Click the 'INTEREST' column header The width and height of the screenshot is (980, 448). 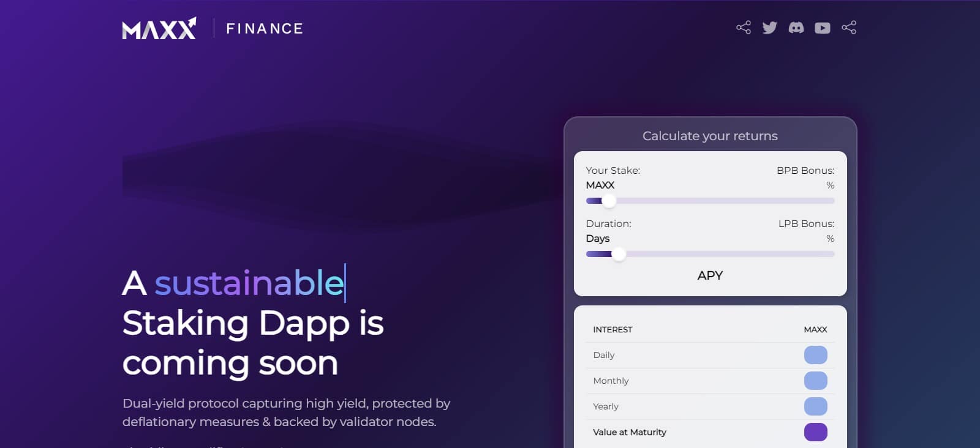point(612,329)
